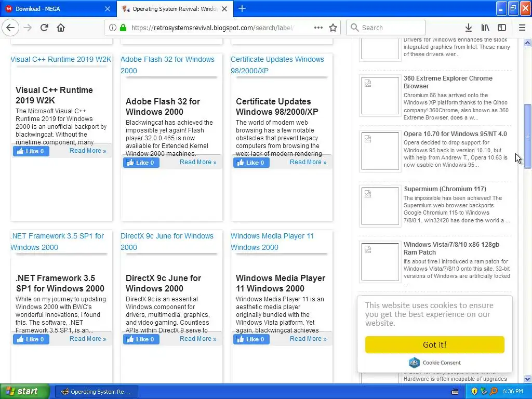532x399 pixels.
Task: Click the Opera 10.70 thumbnail image
Action: pyautogui.click(x=380, y=151)
